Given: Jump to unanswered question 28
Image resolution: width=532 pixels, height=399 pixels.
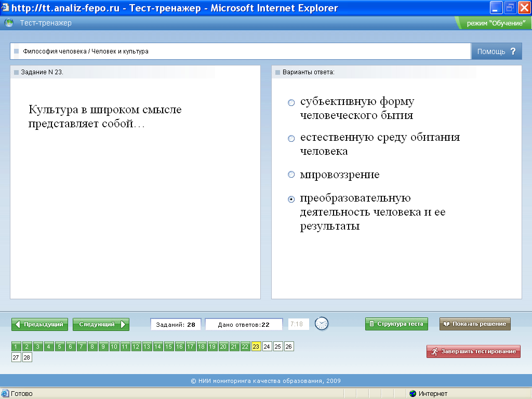Looking at the screenshot, I should 27,357.
